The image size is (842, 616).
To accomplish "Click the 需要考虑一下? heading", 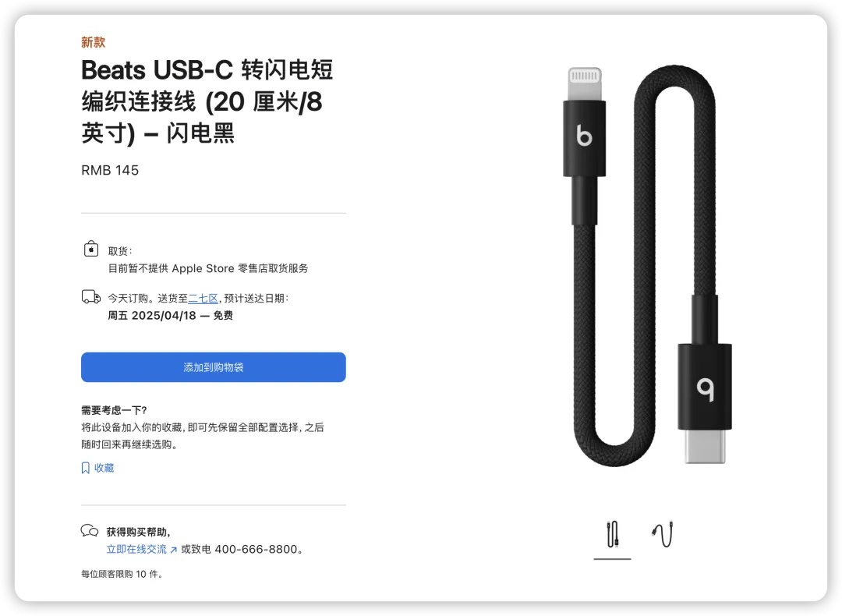I will tap(114, 410).
